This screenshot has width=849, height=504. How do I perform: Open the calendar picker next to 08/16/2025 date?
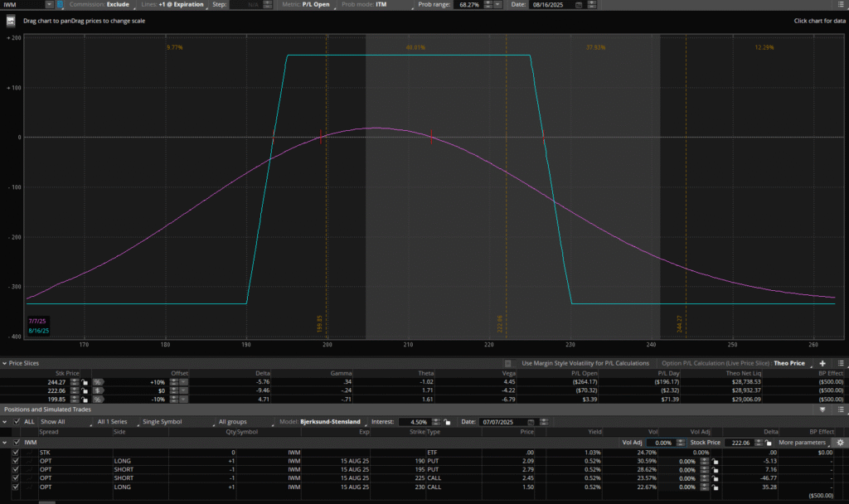(577, 4)
